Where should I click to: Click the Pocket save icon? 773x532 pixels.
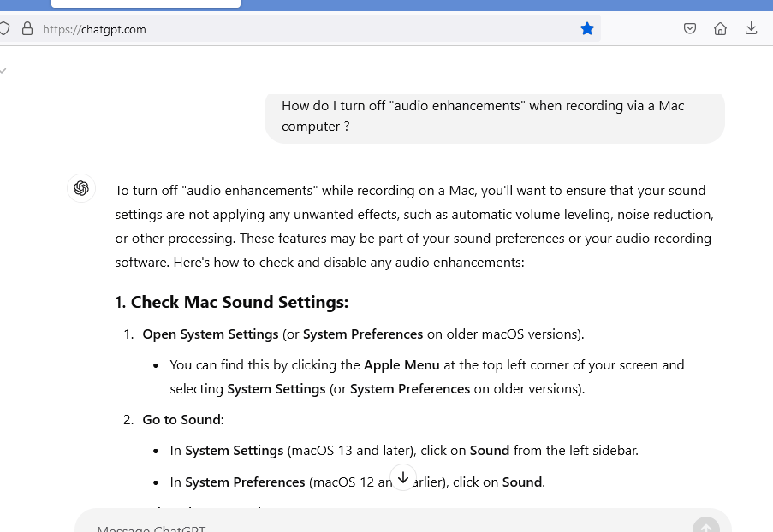[x=690, y=29]
